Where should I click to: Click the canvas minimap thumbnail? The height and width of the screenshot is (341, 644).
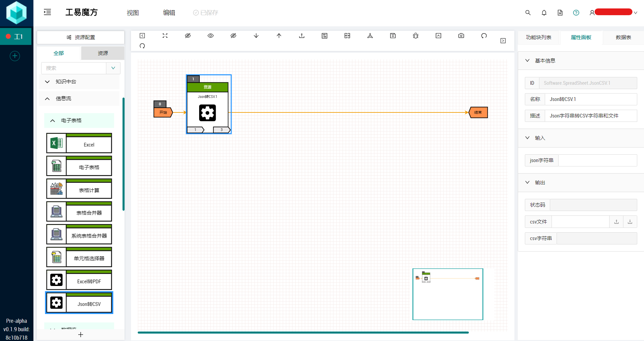[x=448, y=294]
